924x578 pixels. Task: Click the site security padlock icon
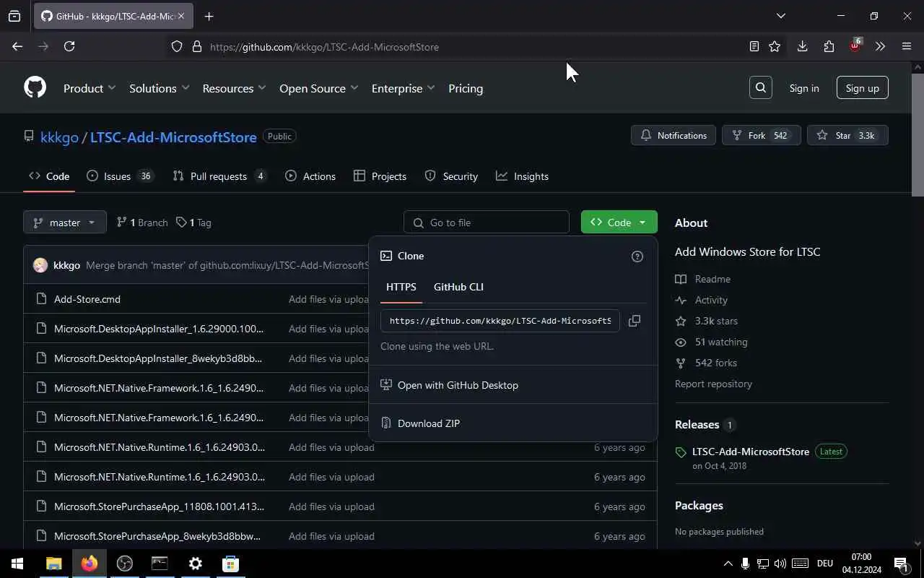tap(196, 47)
